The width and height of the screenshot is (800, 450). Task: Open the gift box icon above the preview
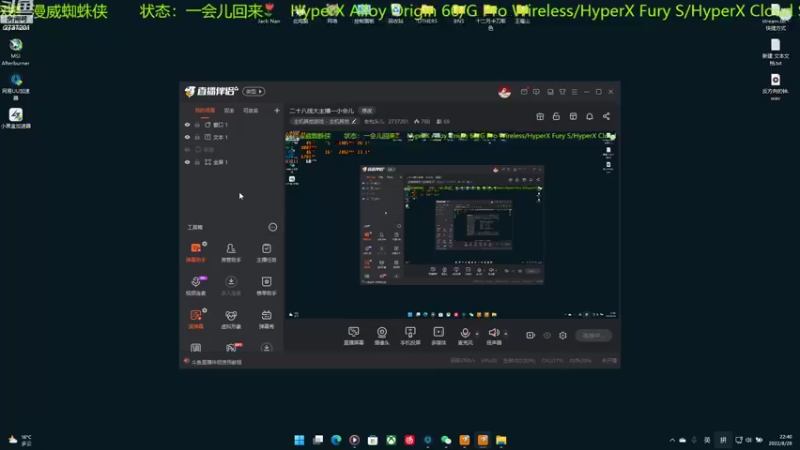(540, 116)
